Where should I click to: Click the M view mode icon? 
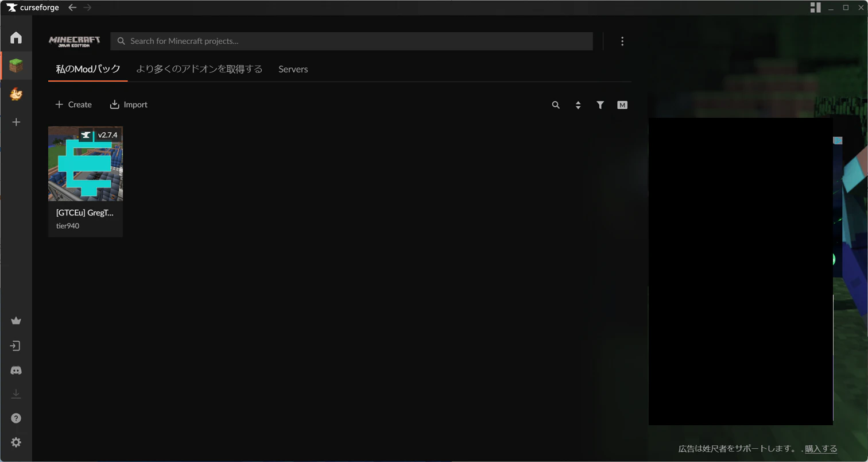pos(622,105)
